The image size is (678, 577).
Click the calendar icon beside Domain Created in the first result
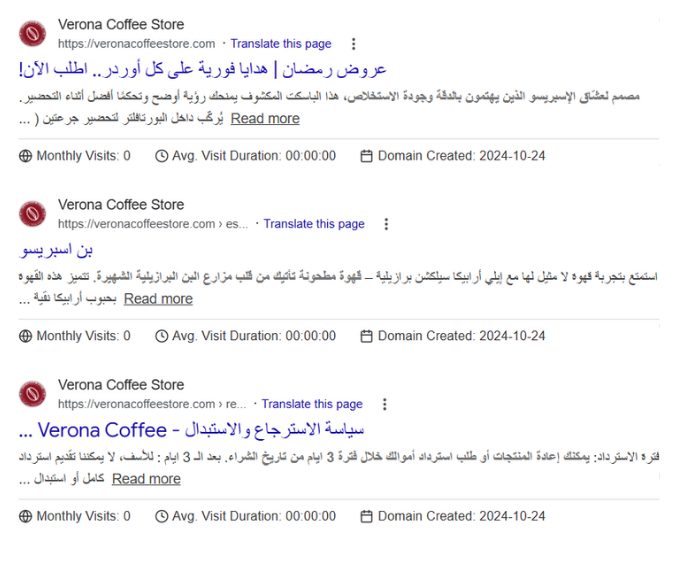pyautogui.click(x=366, y=156)
